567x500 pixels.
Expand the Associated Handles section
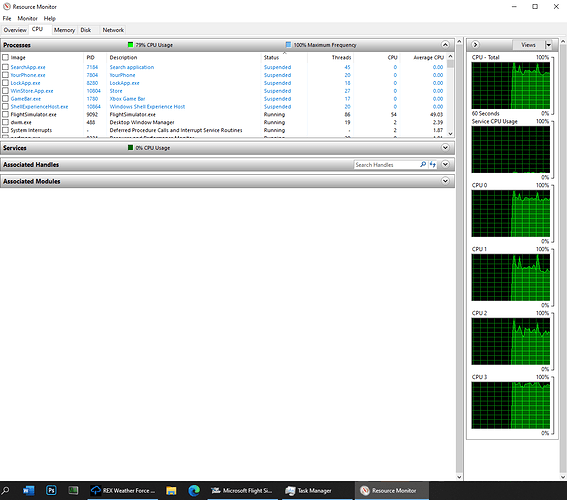click(445, 164)
